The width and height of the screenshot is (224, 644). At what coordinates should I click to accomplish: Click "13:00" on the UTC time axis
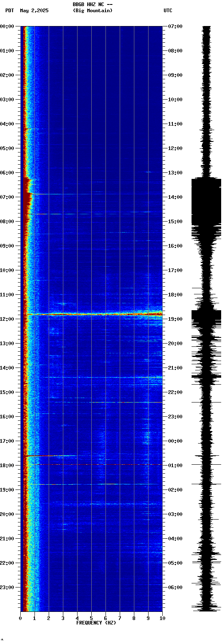click(x=175, y=173)
